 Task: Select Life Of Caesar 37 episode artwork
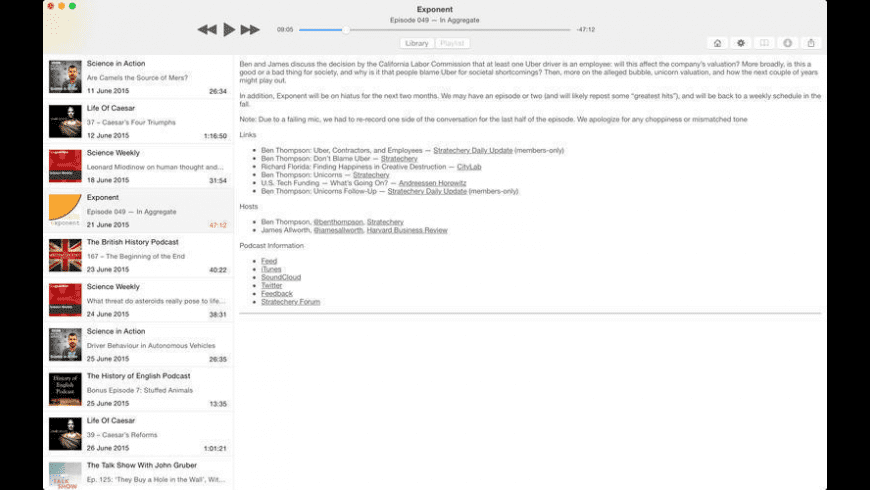[x=65, y=122]
